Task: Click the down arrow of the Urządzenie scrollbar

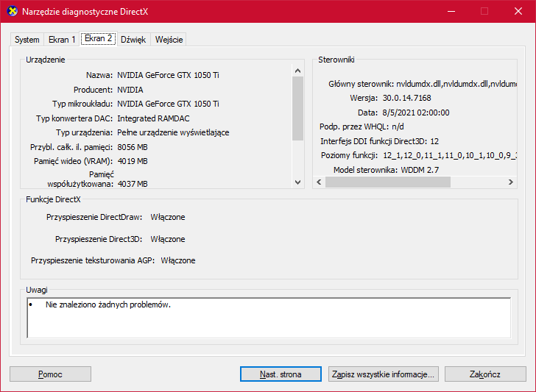Action: pyautogui.click(x=297, y=182)
